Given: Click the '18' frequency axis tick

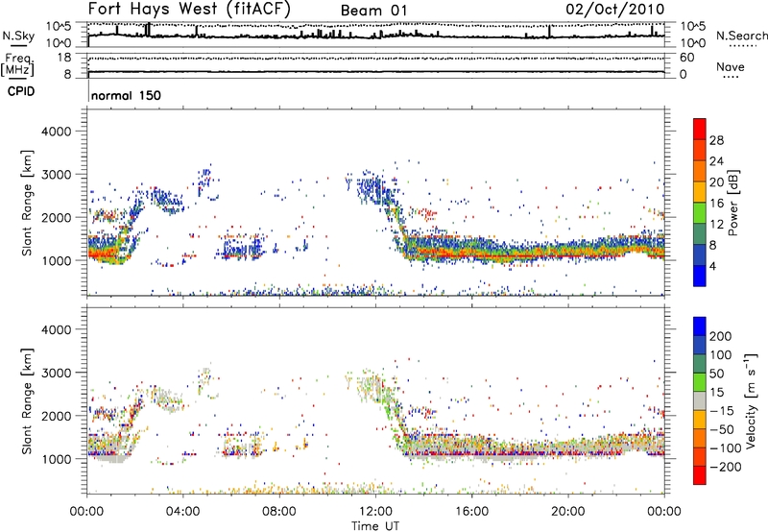Looking at the screenshot, I should [64, 58].
